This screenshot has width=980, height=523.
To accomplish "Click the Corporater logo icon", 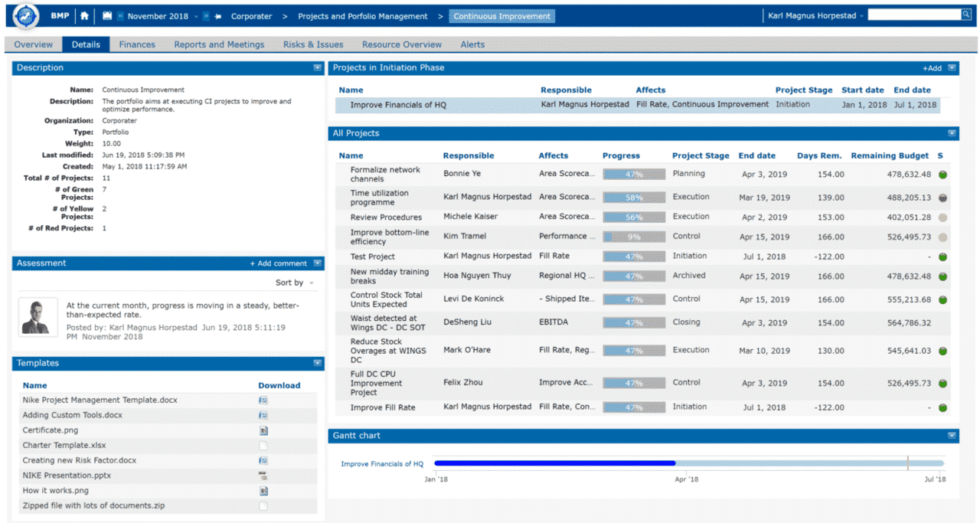I will [24, 16].
